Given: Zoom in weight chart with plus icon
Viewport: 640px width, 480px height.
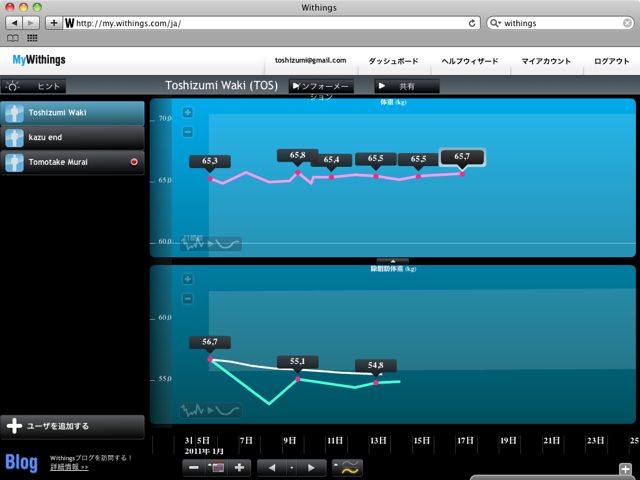Looking at the screenshot, I should coord(187,112).
